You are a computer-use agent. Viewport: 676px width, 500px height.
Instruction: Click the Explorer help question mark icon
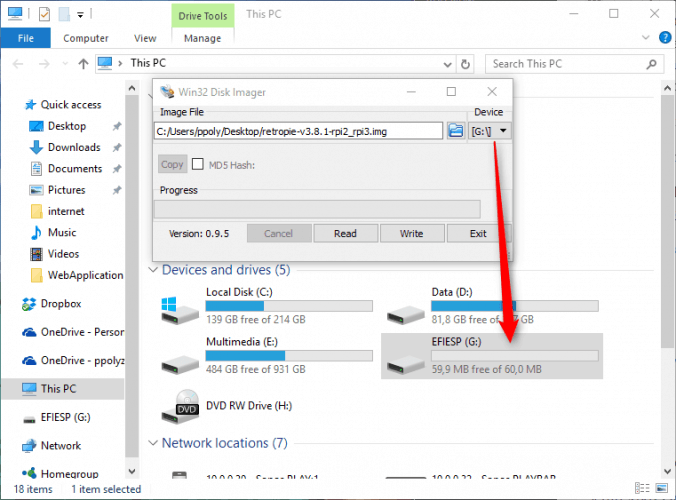pyautogui.click(x=665, y=38)
